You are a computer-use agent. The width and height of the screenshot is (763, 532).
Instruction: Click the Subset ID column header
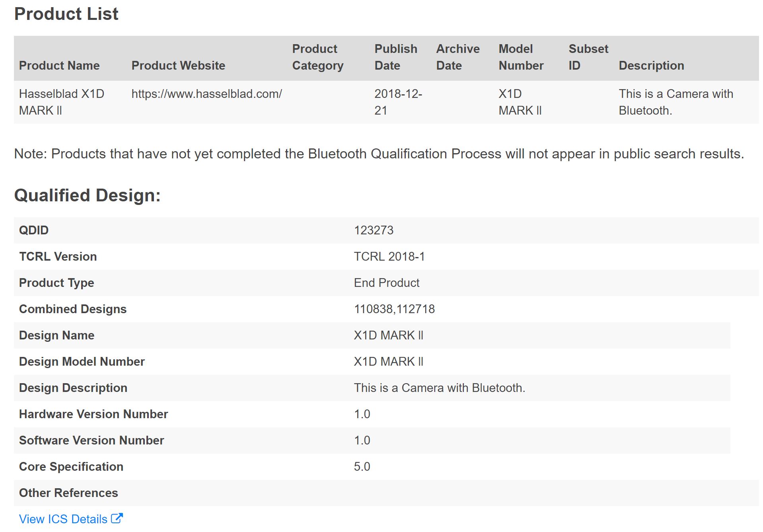pos(588,57)
